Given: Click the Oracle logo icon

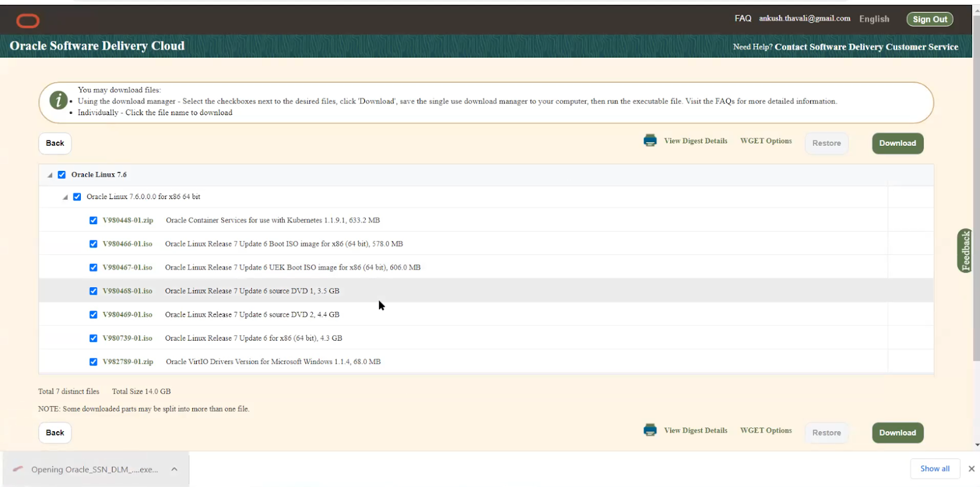Looking at the screenshot, I should click(28, 21).
